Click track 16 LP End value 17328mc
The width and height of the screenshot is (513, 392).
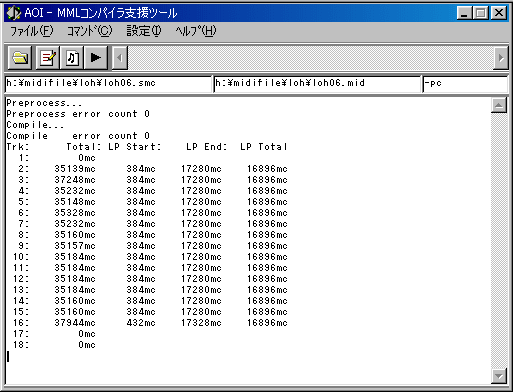point(201,323)
